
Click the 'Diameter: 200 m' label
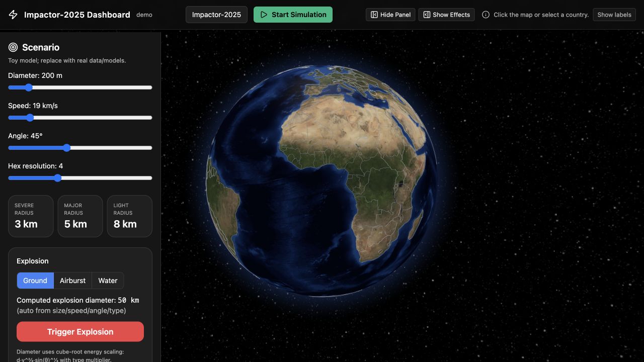pos(35,75)
